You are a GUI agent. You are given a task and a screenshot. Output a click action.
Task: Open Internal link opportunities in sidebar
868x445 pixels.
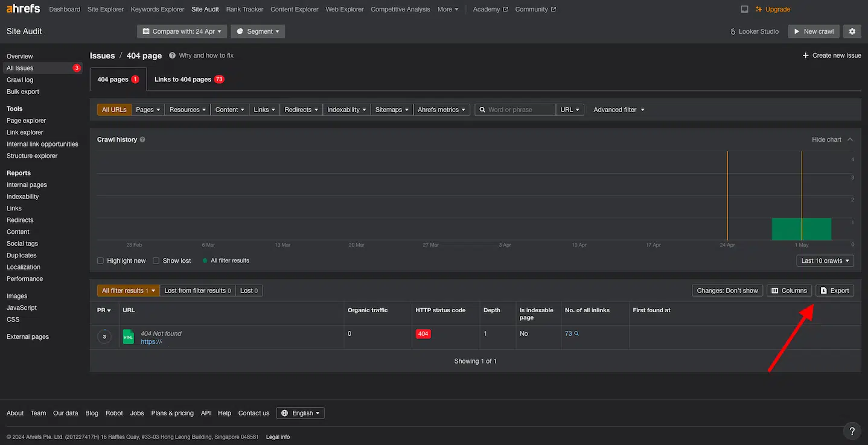(42, 144)
